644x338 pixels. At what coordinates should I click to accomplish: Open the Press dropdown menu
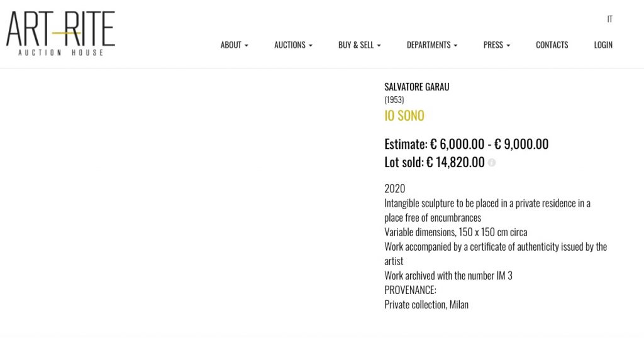pos(497,45)
